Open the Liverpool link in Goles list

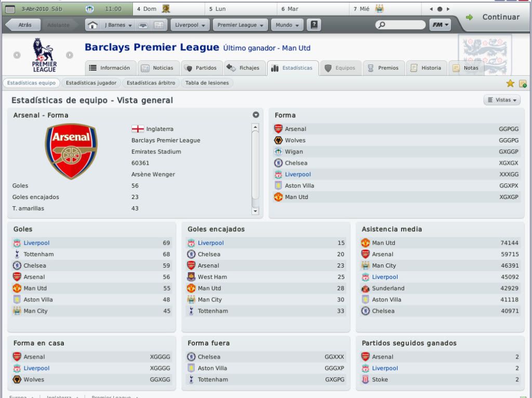(36, 243)
